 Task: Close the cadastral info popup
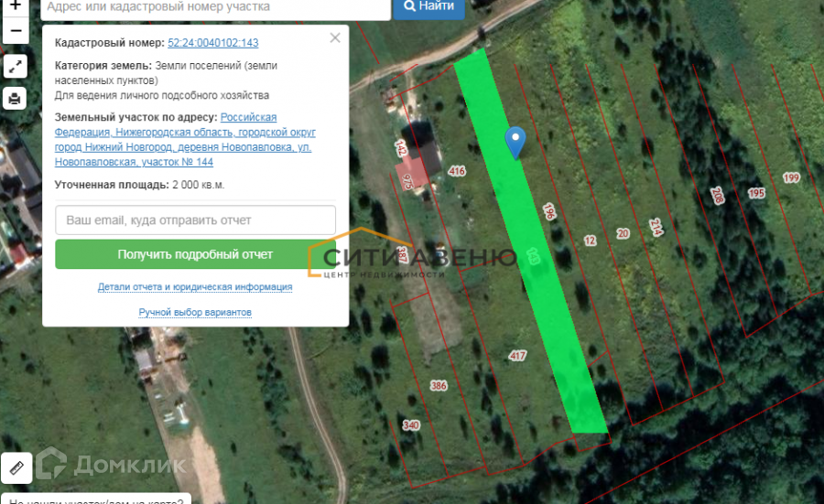coord(335,38)
